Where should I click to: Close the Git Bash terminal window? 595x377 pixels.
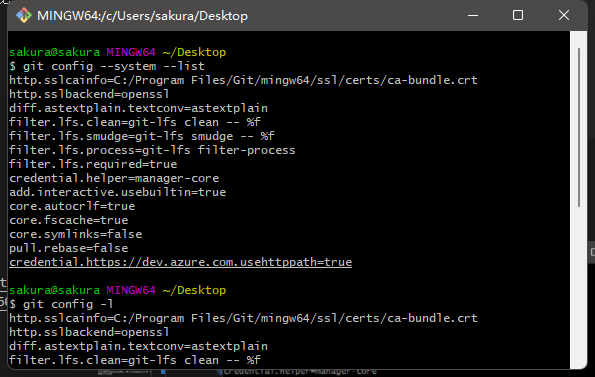(x=564, y=16)
